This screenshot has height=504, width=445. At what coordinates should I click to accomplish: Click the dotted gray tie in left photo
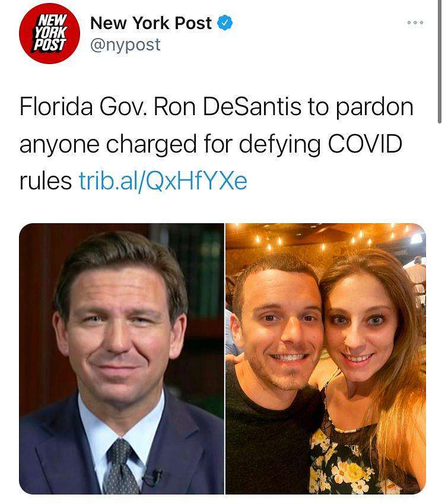pyautogui.click(x=122, y=467)
